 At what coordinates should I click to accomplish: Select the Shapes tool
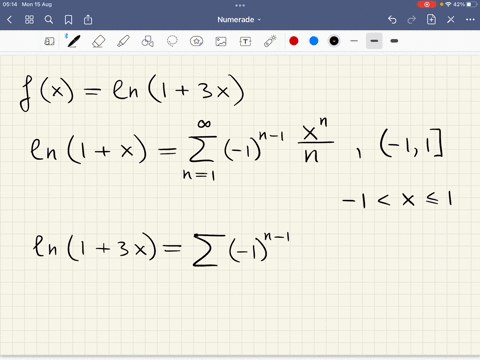pyautogui.click(x=147, y=41)
